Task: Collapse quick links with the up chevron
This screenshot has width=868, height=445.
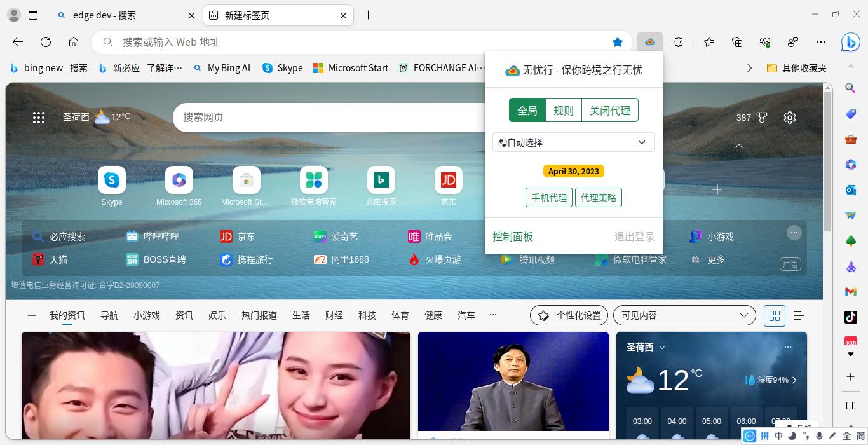Action: click(x=739, y=146)
